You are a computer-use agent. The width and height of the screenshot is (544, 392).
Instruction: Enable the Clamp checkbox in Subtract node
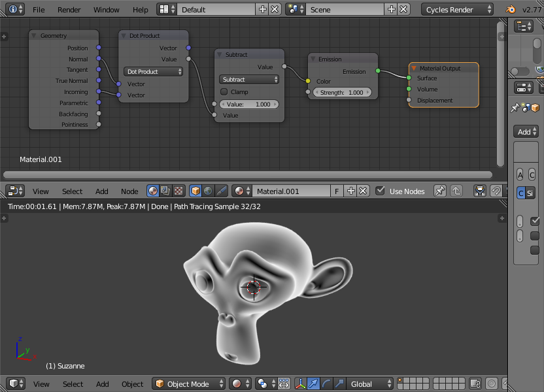[224, 92]
